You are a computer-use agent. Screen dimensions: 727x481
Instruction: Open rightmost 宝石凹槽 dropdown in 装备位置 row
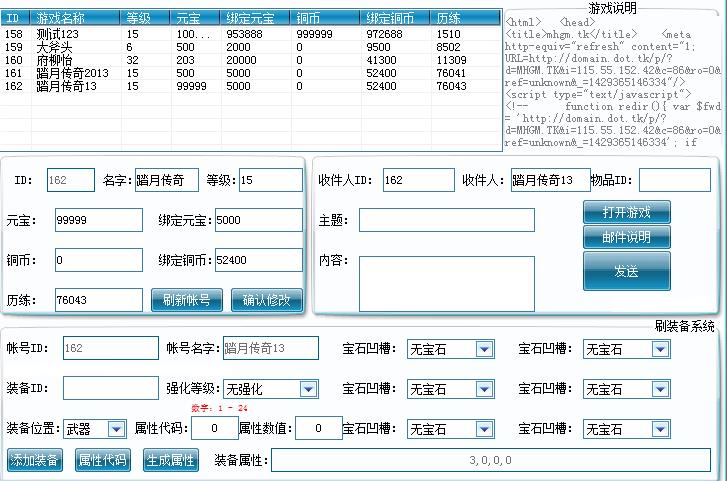click(627, 429)
